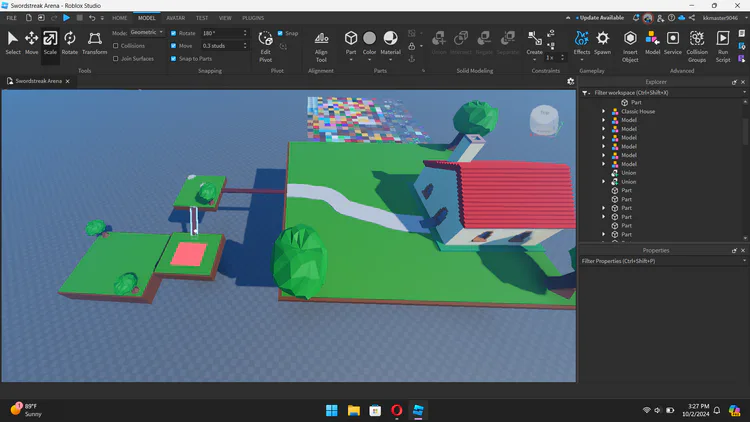Click the Move increment field 0.3 studs

223,46
